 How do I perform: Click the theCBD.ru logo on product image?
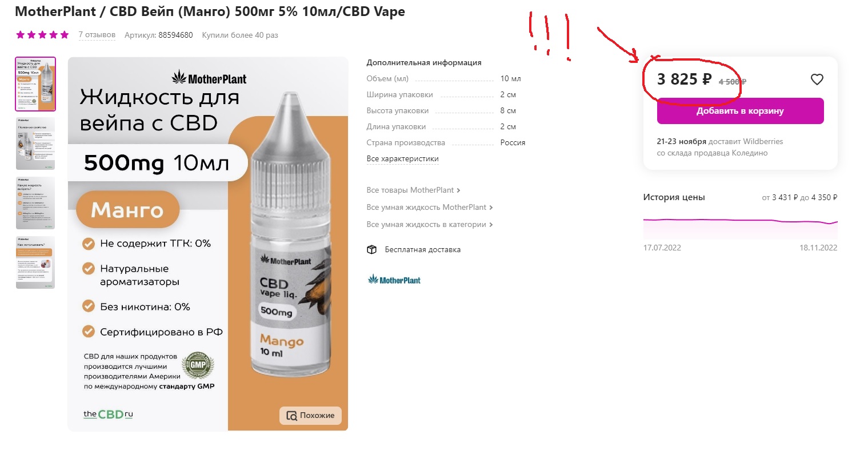click(108, 414)
